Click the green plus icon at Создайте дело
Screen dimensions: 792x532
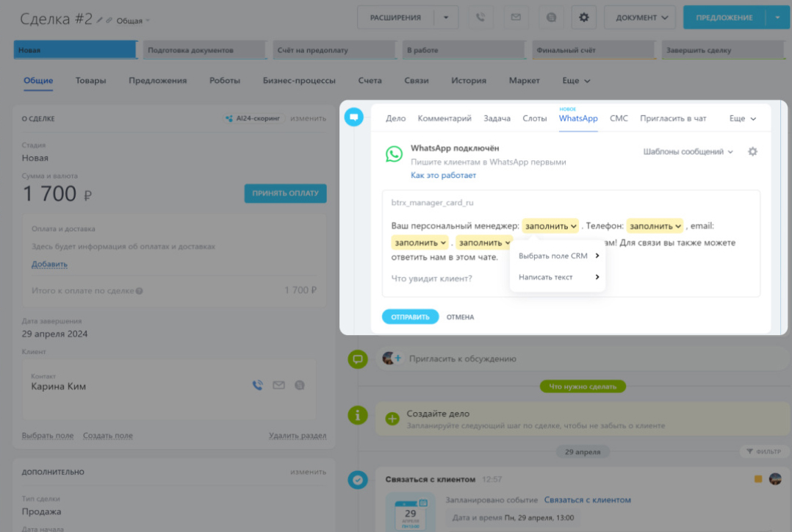392,419
